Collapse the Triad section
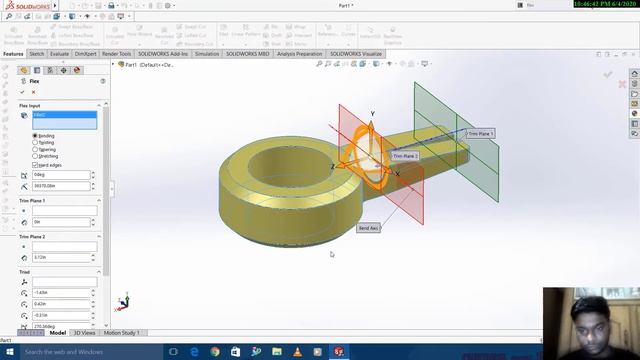Screen dimensions: 640x360 [x=99, y=272]
